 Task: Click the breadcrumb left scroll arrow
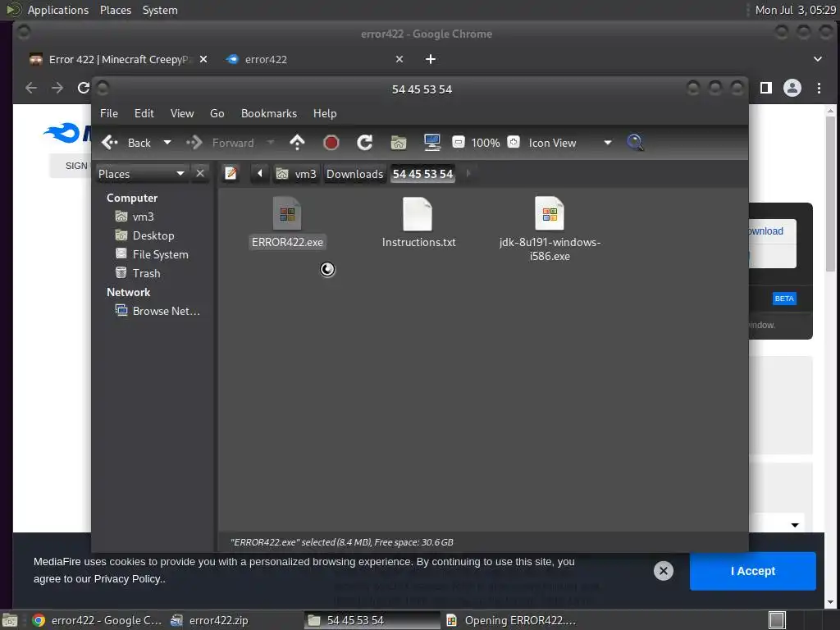(260, 174)
